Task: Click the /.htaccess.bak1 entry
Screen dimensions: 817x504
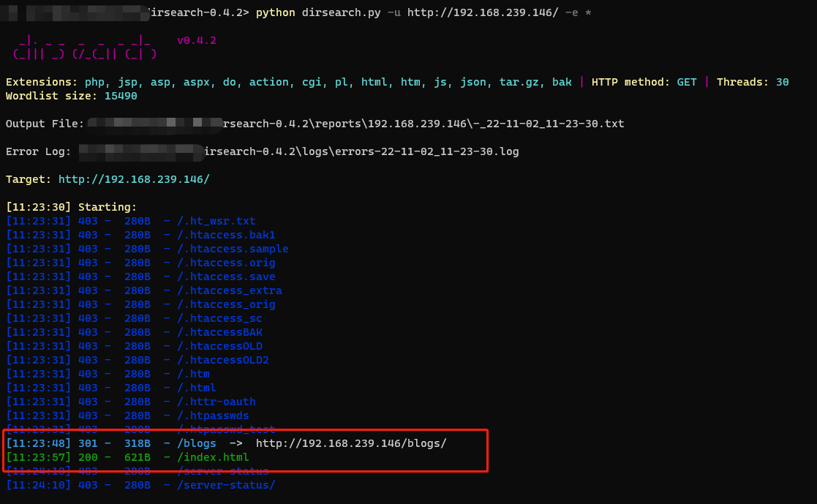Action: [226, 235]
